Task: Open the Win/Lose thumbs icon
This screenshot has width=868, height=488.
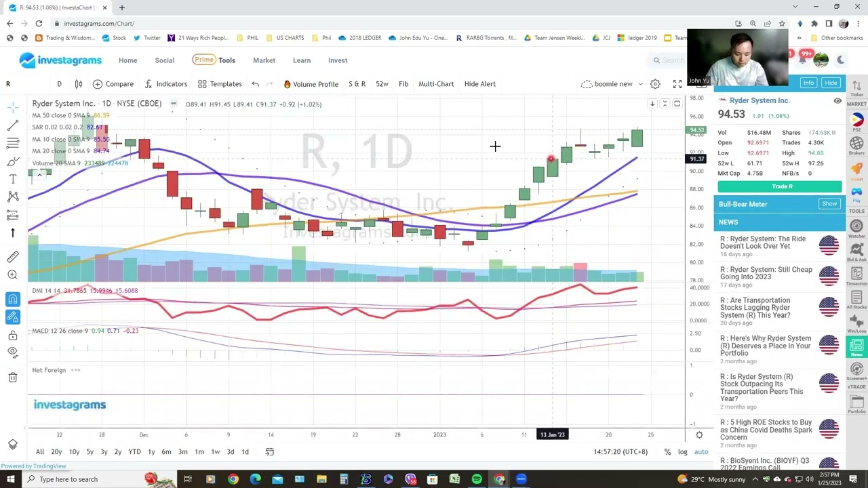Action: coord(857,323)
